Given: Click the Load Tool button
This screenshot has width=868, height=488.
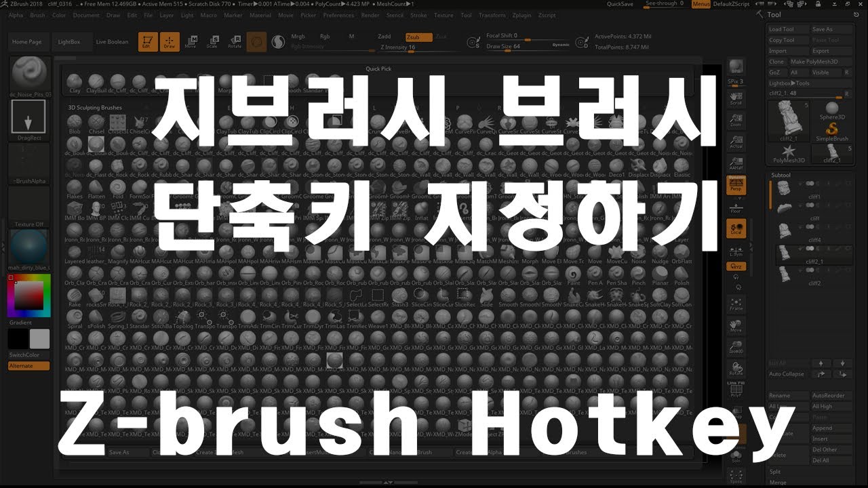Looking at the screenshot, I should click(789, 29).
